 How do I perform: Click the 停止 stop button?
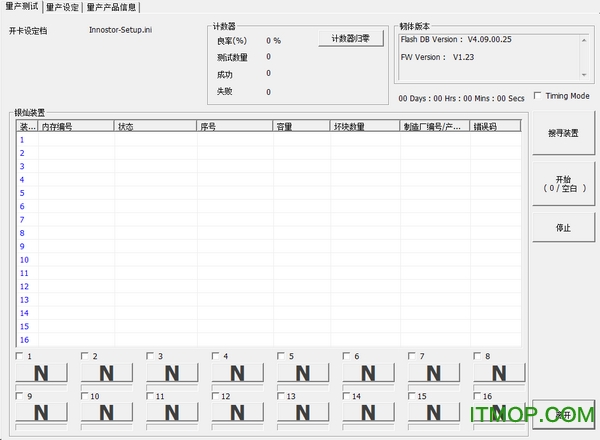(x=563, y=228)
